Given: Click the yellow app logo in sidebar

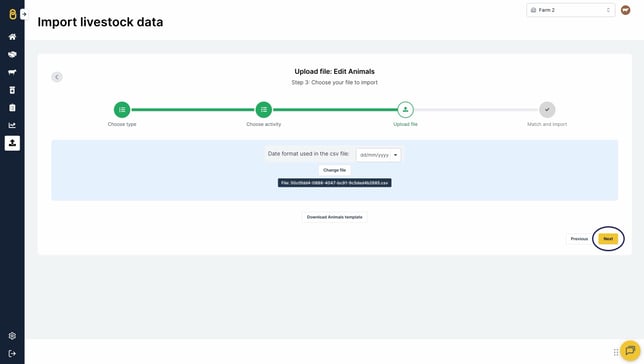Looking at the screenshot, I should (x=12, y=14).
